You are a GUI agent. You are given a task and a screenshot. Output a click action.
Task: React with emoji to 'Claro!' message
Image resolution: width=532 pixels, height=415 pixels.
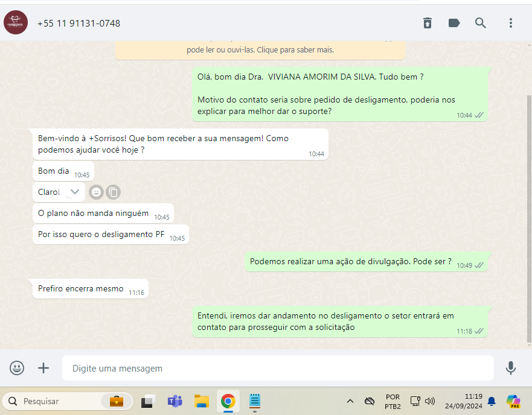(x=97, y=192)
